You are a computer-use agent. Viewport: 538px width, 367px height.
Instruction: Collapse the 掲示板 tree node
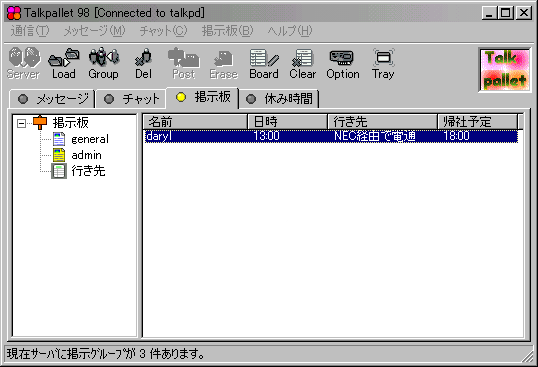21,123
